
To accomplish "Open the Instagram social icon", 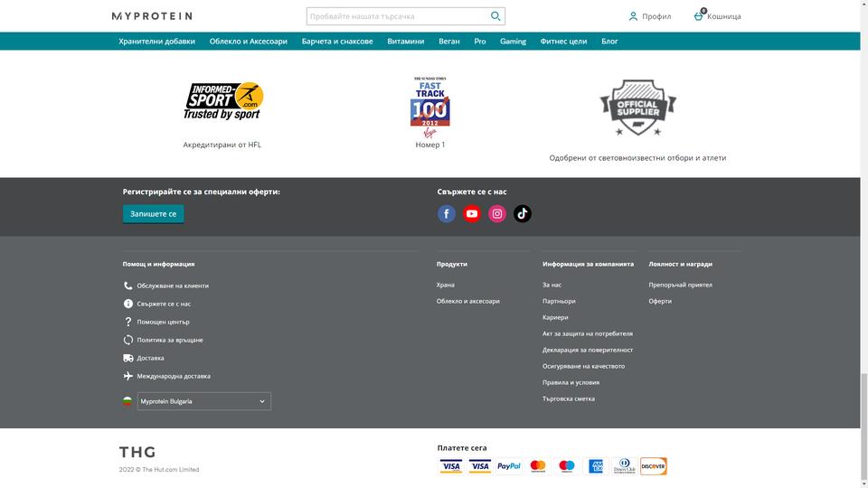I will point(497,213).
